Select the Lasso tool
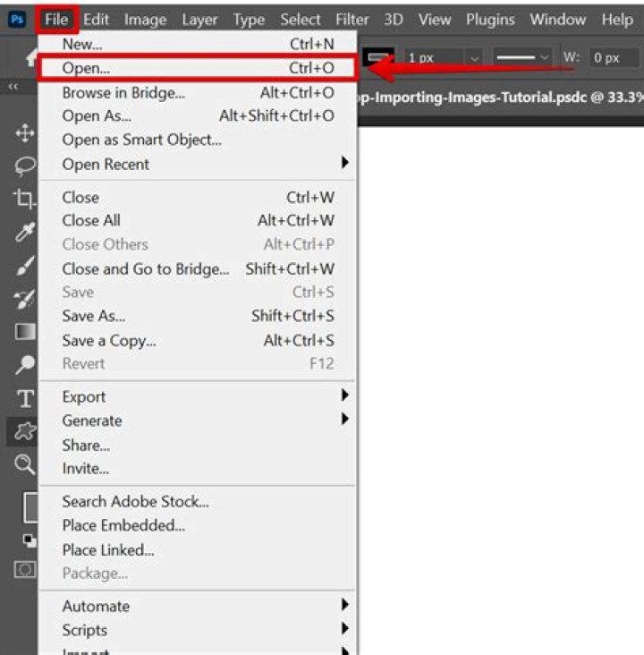644x655 pixels. 25,166
